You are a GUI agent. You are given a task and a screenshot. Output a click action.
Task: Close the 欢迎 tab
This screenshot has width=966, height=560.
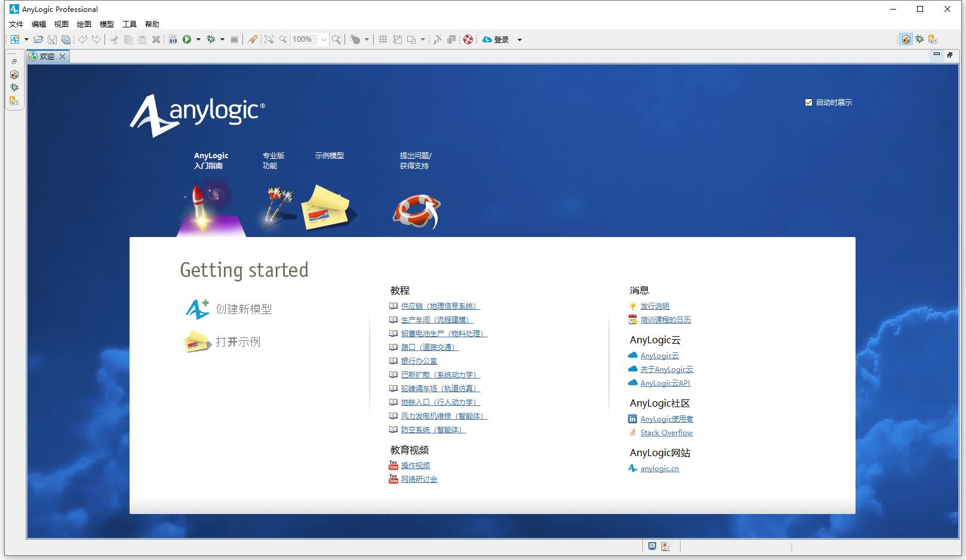coord(62,56)
